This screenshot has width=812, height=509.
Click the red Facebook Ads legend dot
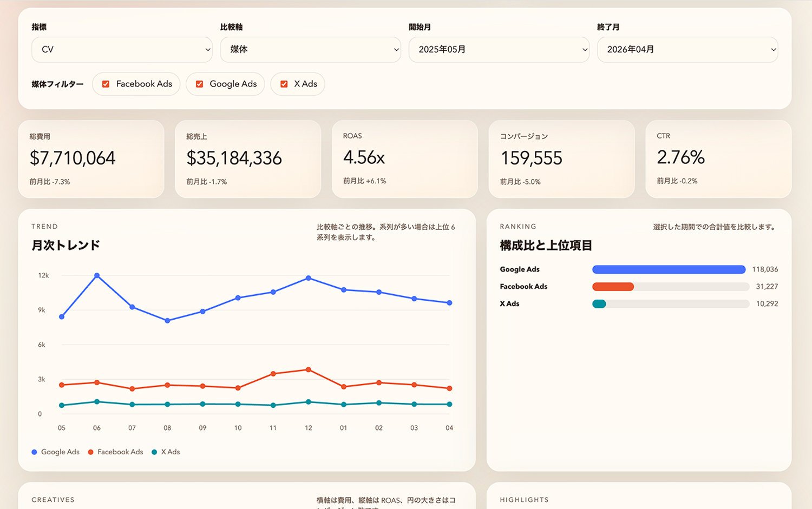(x=90, y=452)
